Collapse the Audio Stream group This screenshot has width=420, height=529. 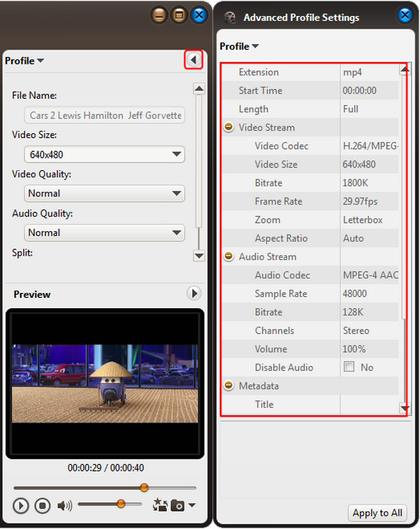(229, 256)
